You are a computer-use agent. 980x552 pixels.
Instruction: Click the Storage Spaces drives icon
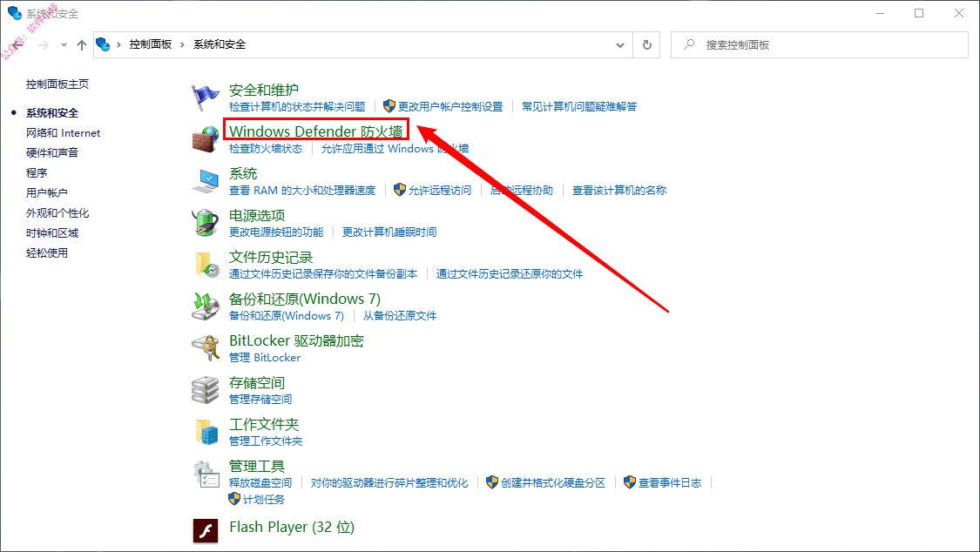[205, 390]
